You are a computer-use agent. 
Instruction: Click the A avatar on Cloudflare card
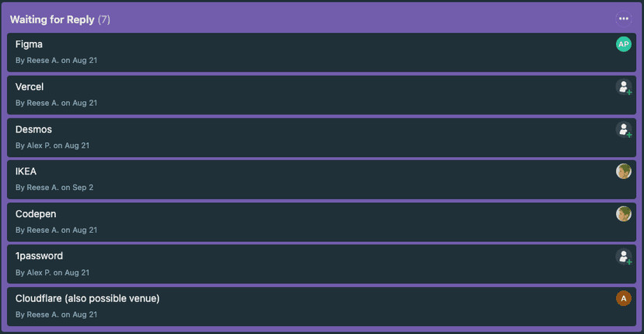tap(623, 298)
